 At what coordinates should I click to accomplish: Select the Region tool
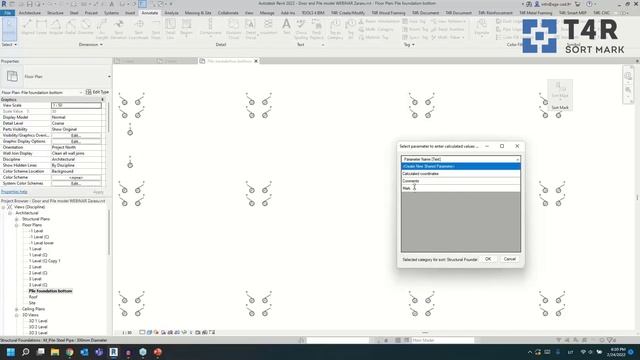(186, 28)
